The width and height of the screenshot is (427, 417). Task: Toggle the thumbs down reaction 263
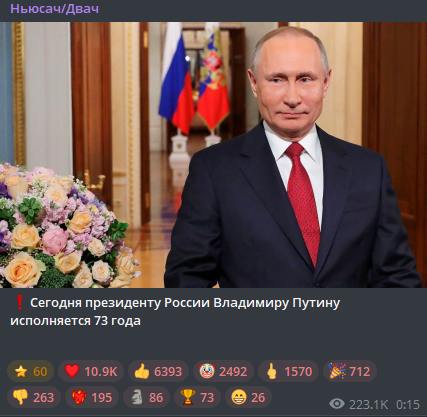click(x=34, y=397)
